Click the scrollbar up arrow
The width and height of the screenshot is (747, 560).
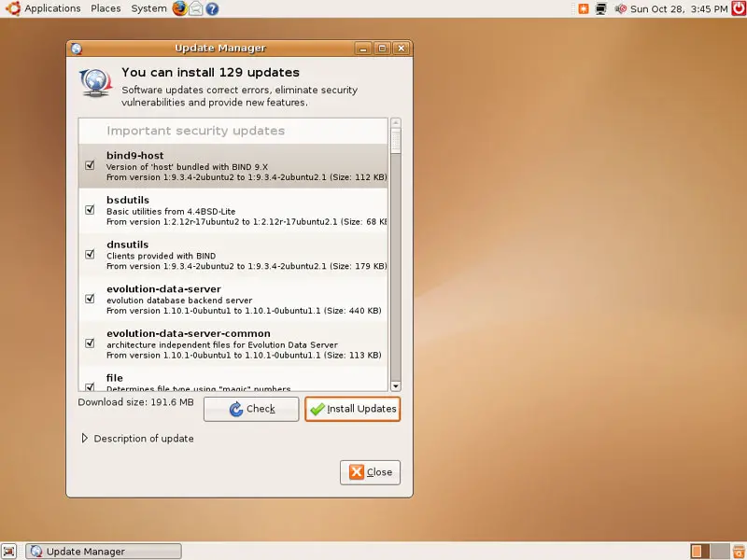click(395, 123)
